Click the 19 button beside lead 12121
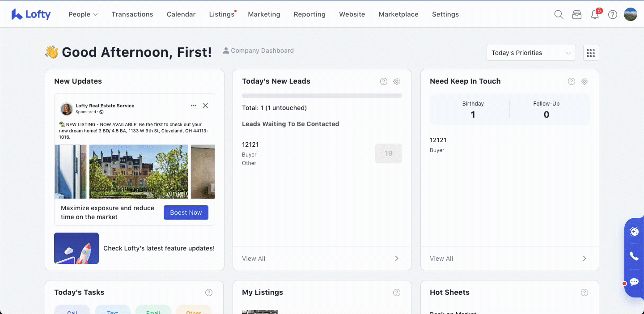 (x=389, y=153)
